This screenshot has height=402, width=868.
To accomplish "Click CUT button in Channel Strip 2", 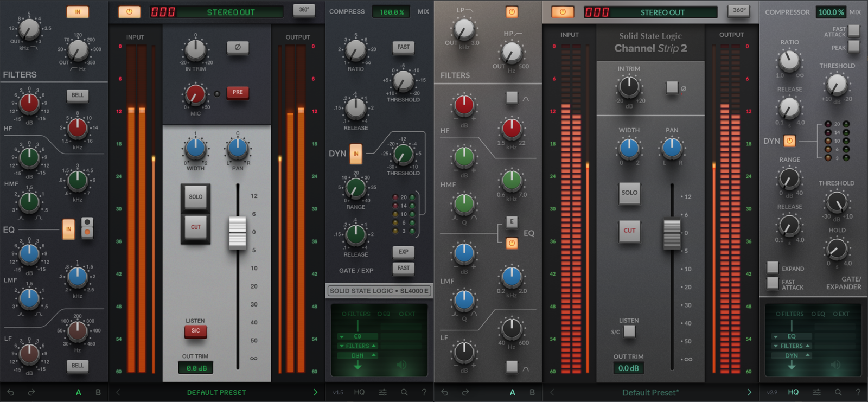I will [629, 231].
